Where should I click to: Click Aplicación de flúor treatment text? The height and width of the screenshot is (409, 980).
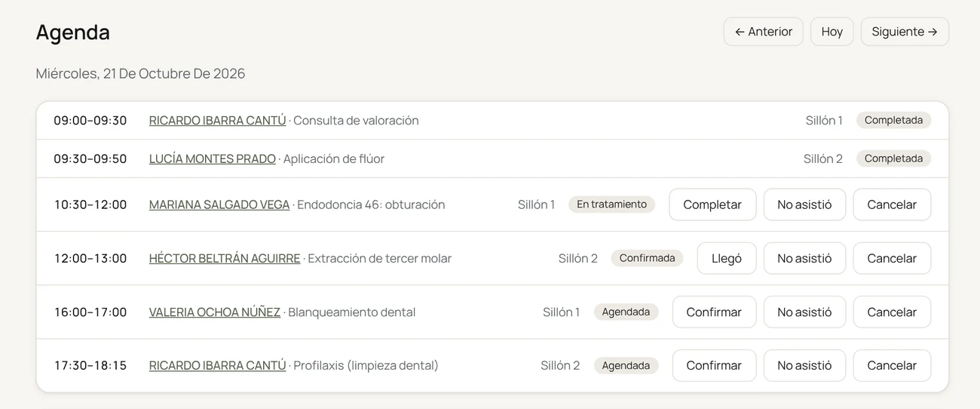coord(334,158)
